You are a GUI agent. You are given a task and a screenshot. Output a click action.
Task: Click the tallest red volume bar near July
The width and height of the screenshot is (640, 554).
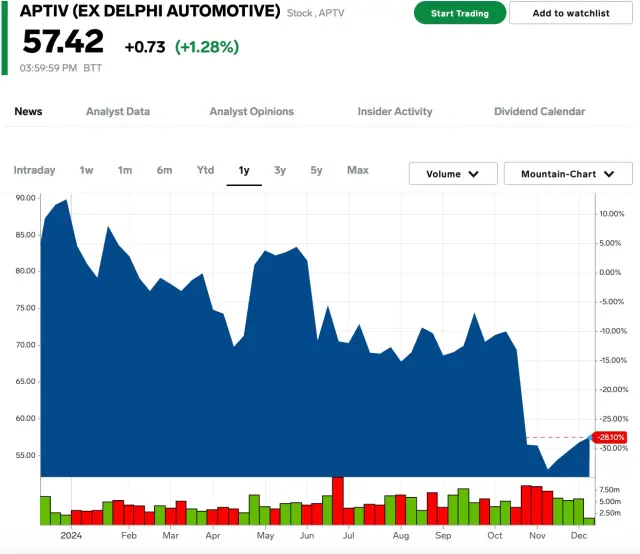pyautogui.click(x=338, y=500)
